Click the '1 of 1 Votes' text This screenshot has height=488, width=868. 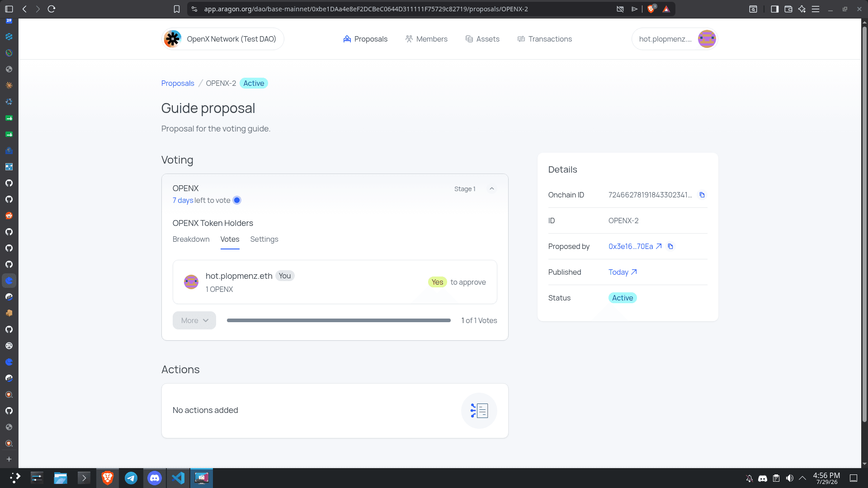coord(479,320)
